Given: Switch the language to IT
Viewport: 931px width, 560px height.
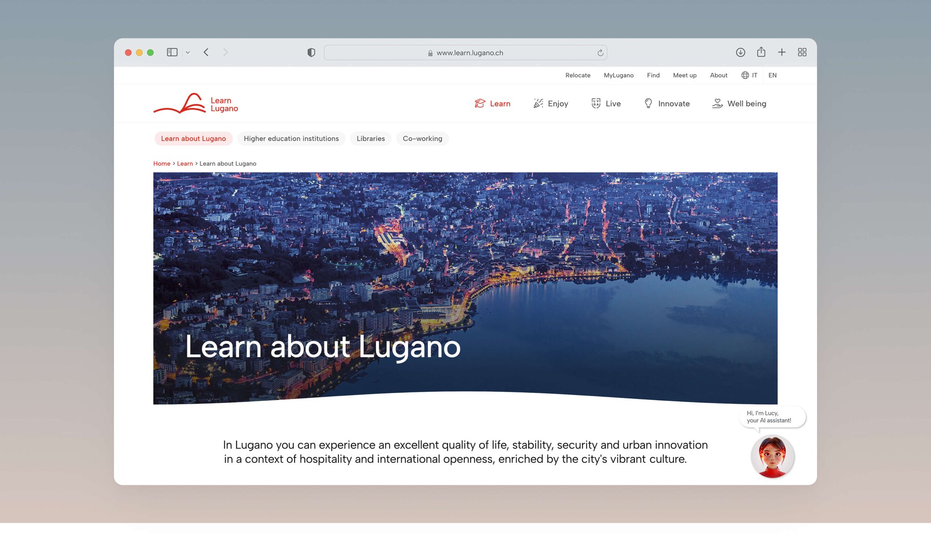Looking at the screenshot, I should [x=754, y=75].
